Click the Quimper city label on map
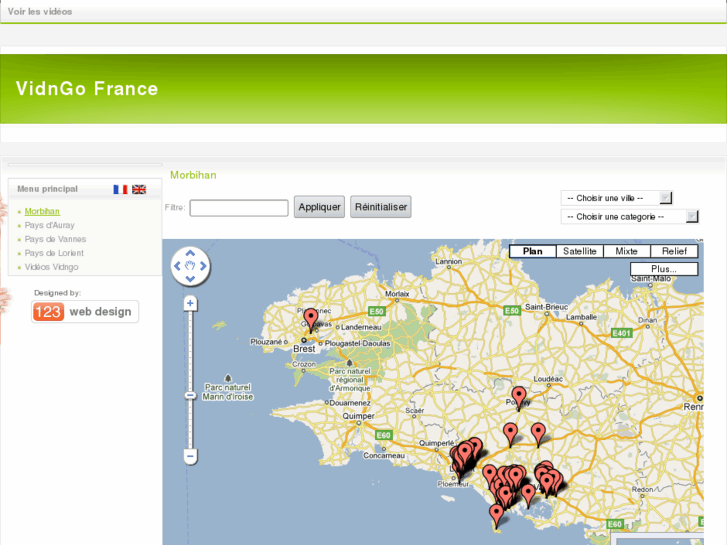 click(358, 416)
